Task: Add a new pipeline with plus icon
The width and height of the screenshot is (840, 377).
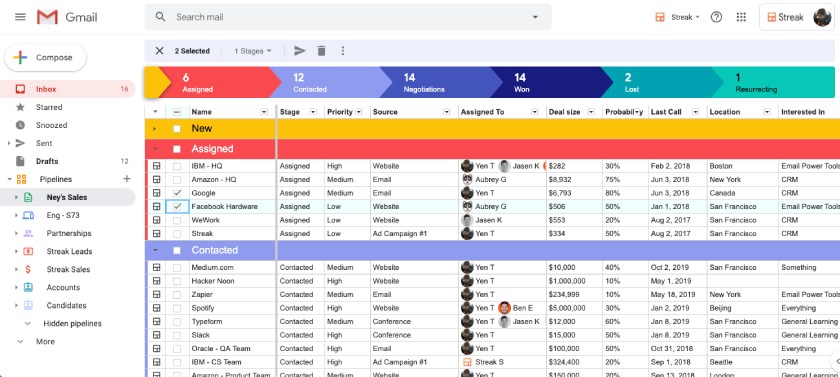Action: click(x=127, y=179)
